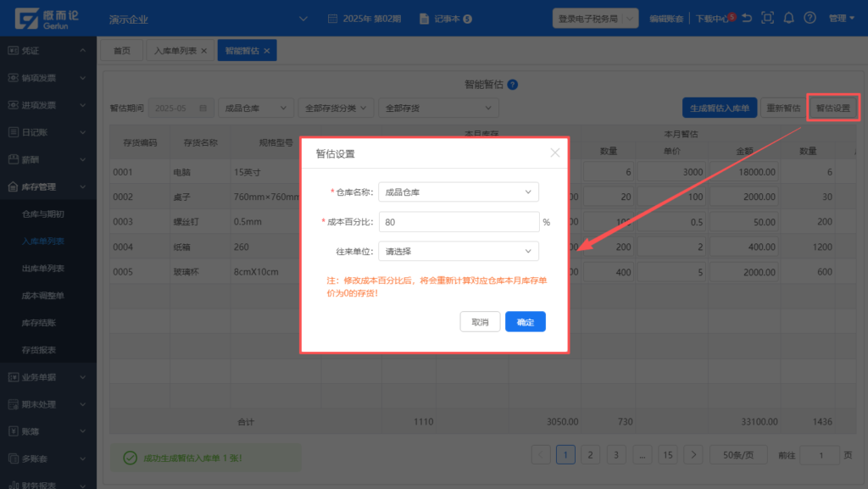Switch to the 首页 tab

click(x=122, y=51)
